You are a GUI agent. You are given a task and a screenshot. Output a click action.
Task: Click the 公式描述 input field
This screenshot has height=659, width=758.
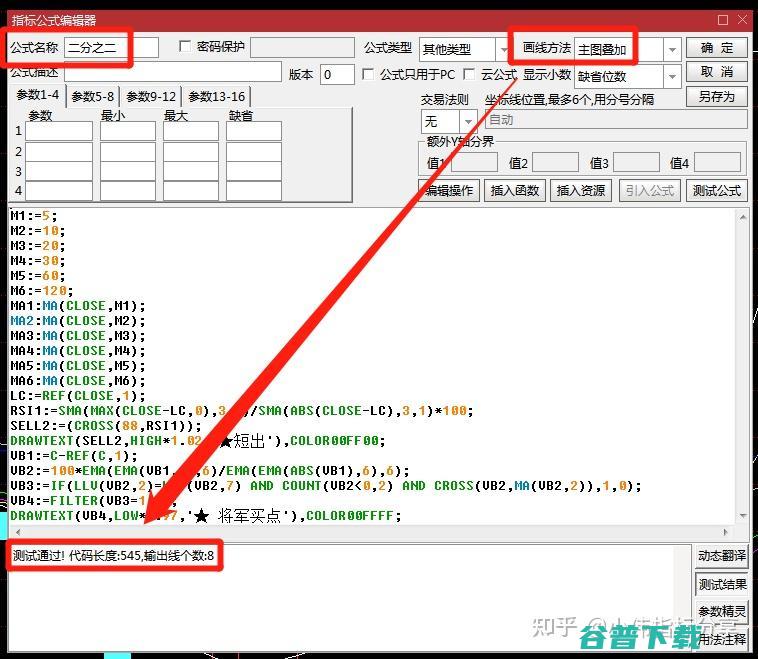pyautogui.click(x=173, y=73)
